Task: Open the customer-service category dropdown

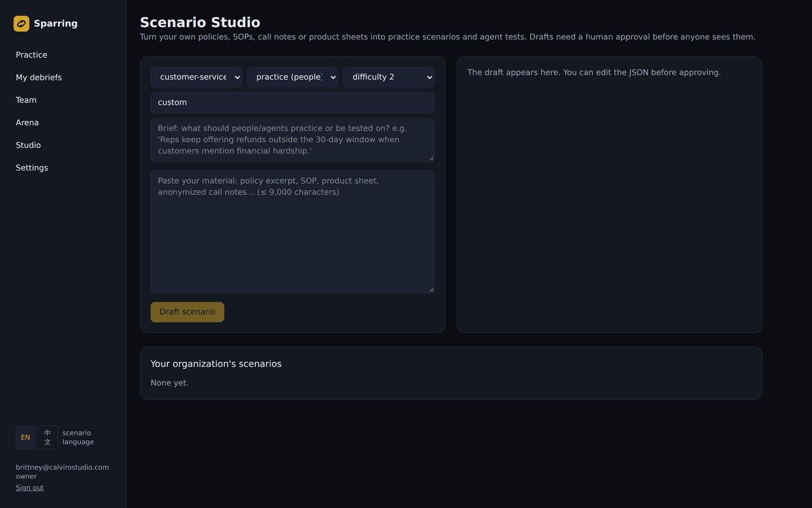Action: pyautogui.click(x=196, y=77)
